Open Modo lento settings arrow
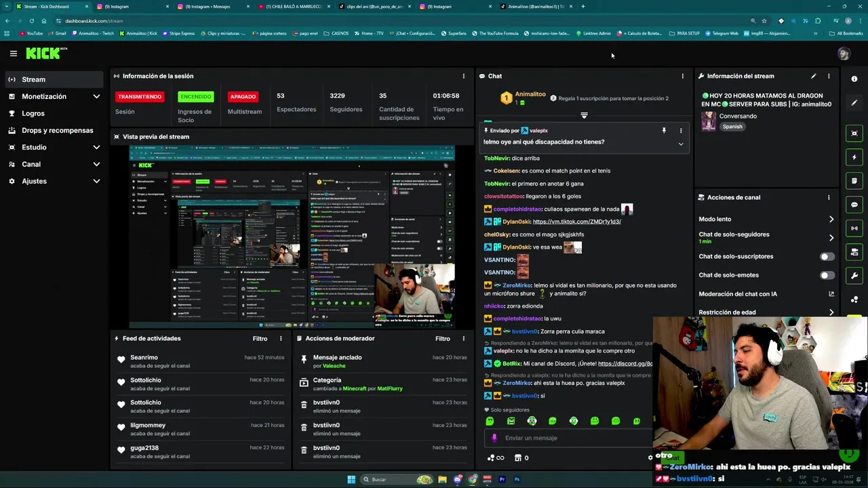868x488 pixels. point(831,219)
